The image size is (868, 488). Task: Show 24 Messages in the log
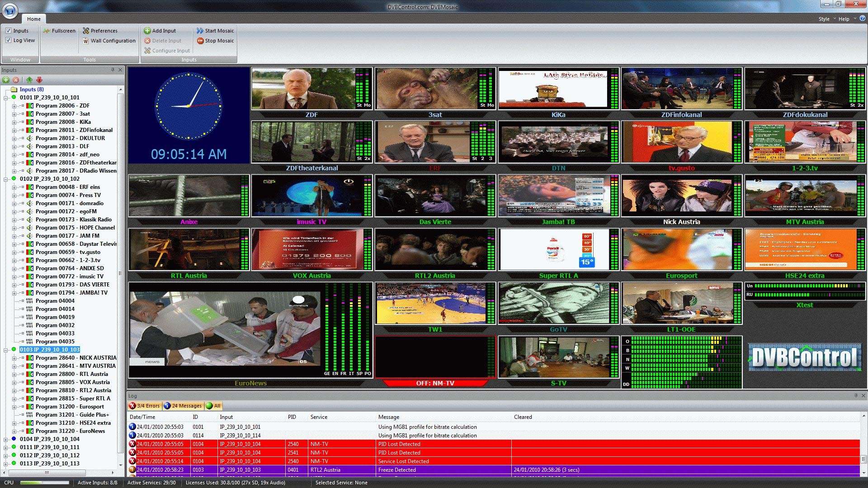(183, 406)
